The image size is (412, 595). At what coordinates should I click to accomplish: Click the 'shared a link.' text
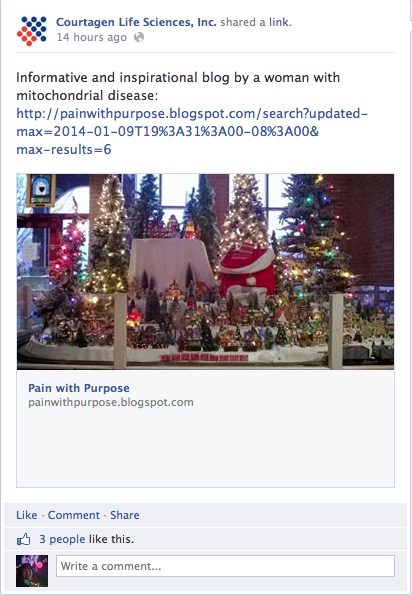[256, 22]
